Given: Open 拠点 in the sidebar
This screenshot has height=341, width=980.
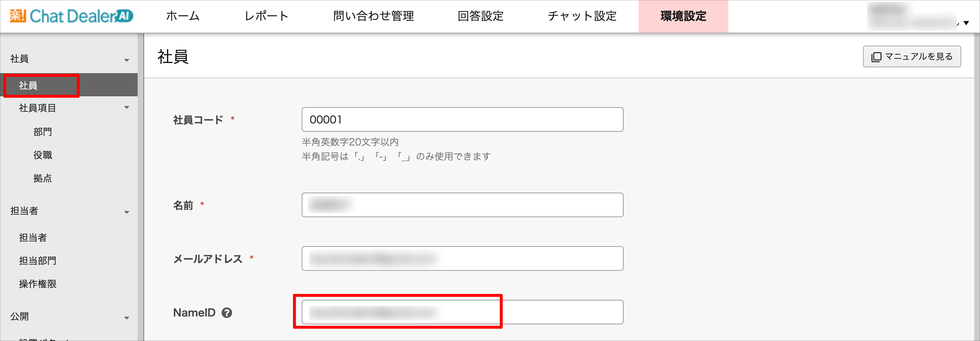Looking at the screenshot, I should pyautogui.click(x=43, y=178).
